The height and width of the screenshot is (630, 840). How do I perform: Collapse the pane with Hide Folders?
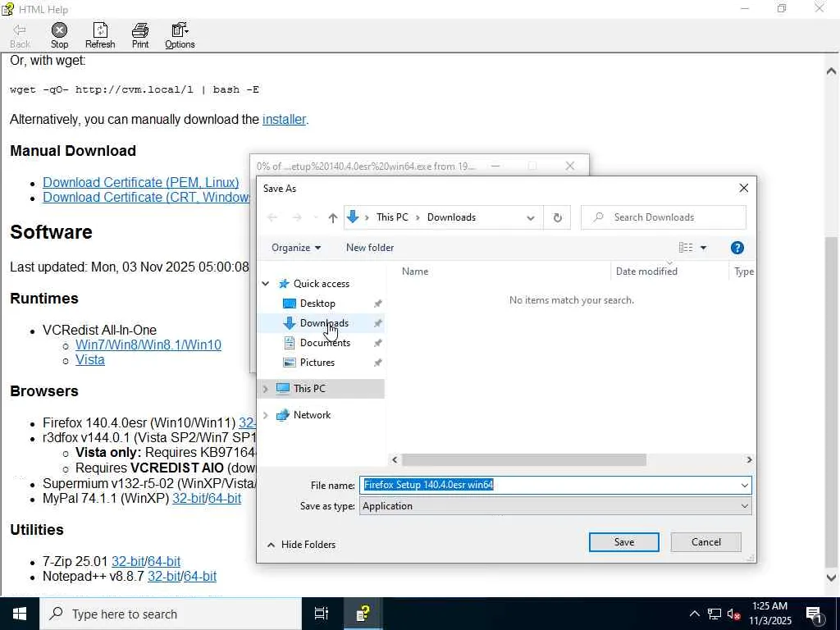coord(302,545)
